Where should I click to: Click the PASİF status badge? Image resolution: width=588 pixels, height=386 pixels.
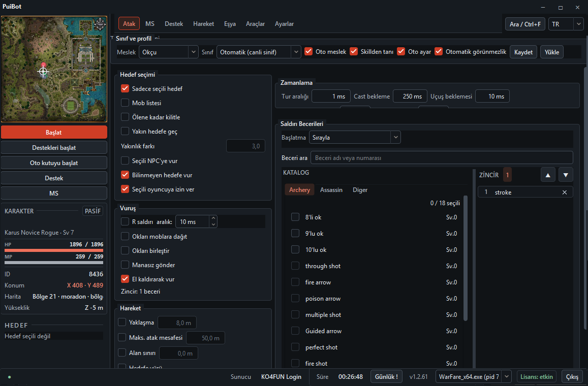(x=92, y=211)
